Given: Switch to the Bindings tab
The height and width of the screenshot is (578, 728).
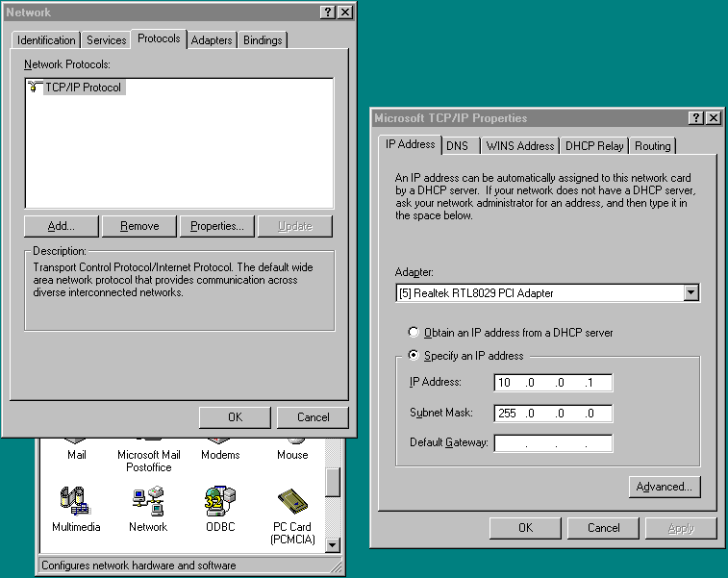Looking at the screenshot, I should (263, 40).
